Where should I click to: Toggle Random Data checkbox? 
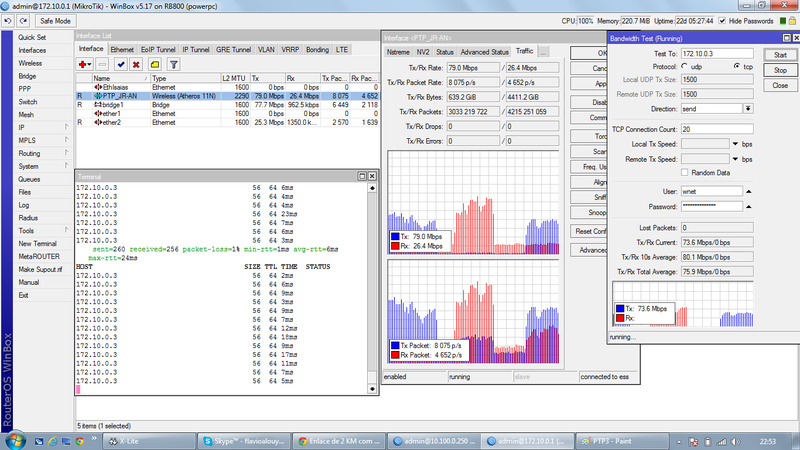[x=685, y=172]
